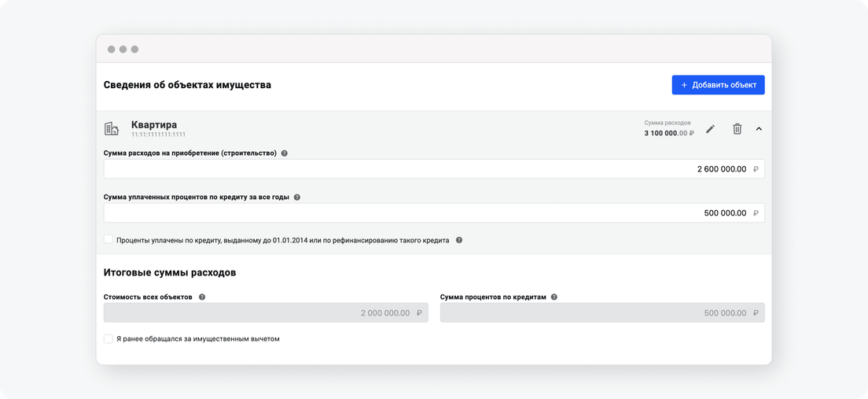Viewport: 868px width, 399px height.
Task: Click the 3 100 000.00 total expenses value
Action: (x=668, y=133)
